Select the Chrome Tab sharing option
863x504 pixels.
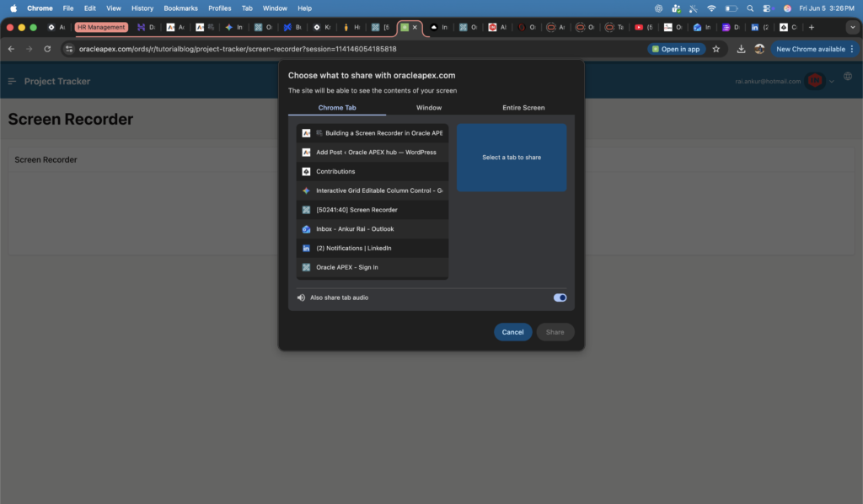[x=337, y=108]
